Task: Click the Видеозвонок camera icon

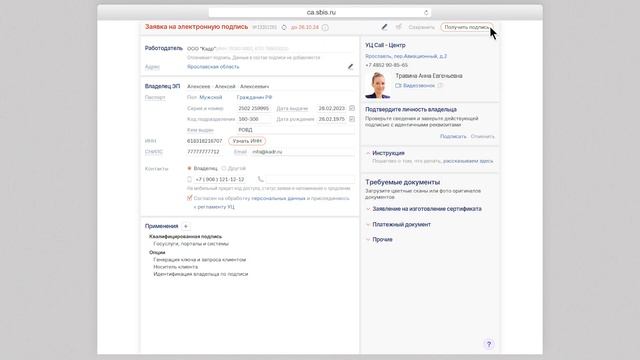Action: [x=398, y=86]
